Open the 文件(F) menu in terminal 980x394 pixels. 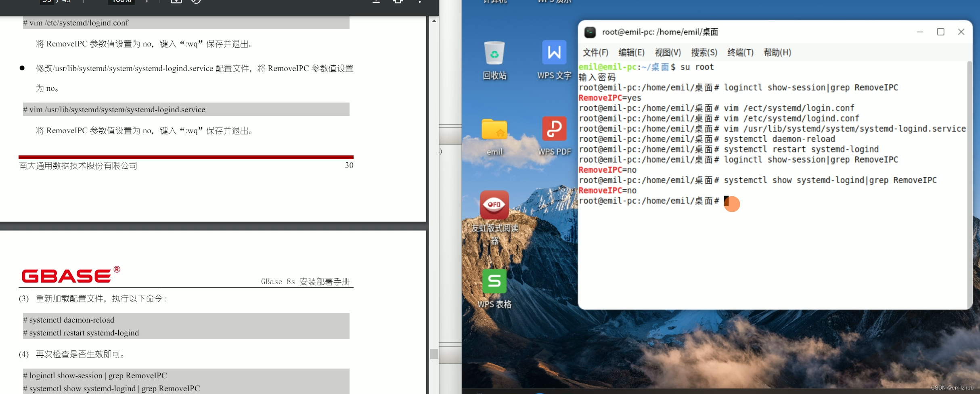point(595,52)
